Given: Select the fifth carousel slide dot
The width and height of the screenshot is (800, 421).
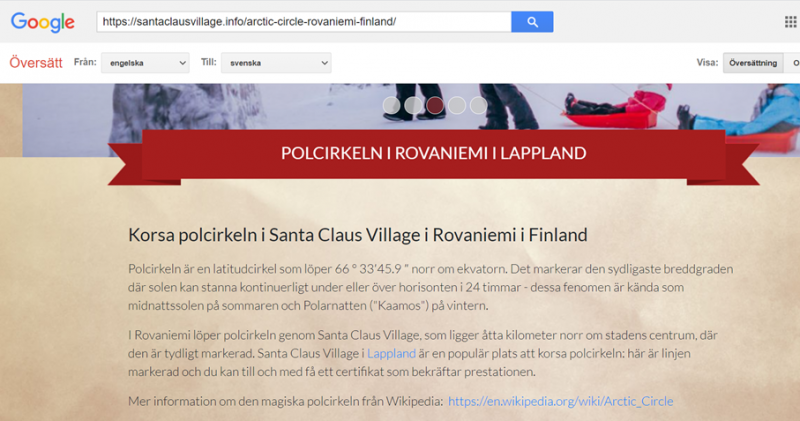Looking at the screenshot, I should (479, 105).
